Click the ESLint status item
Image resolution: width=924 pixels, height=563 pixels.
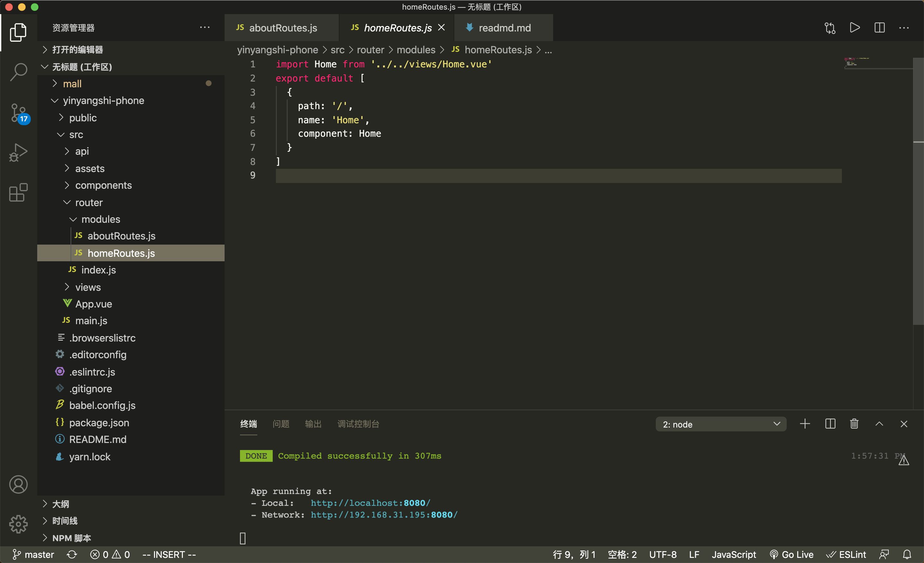846,554
